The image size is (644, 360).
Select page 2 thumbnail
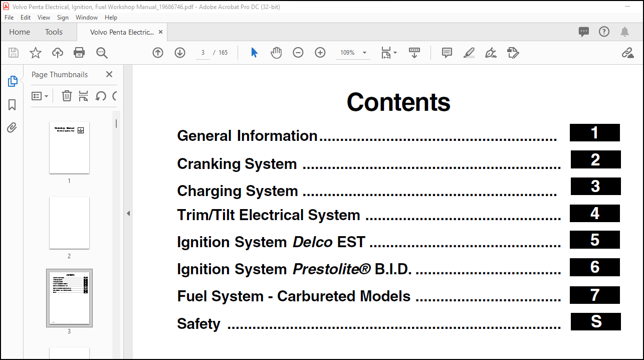[x=69, y=223]
